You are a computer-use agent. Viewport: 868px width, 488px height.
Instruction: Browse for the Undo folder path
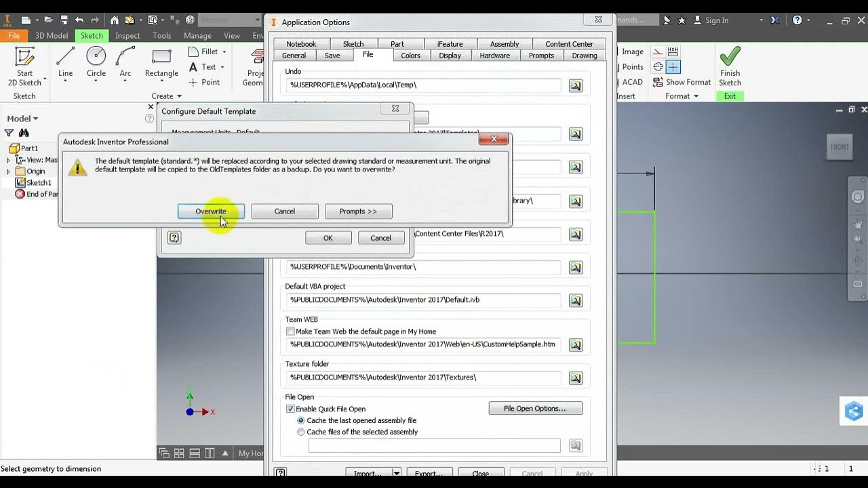pyautogui.click(x=576, y=85)
